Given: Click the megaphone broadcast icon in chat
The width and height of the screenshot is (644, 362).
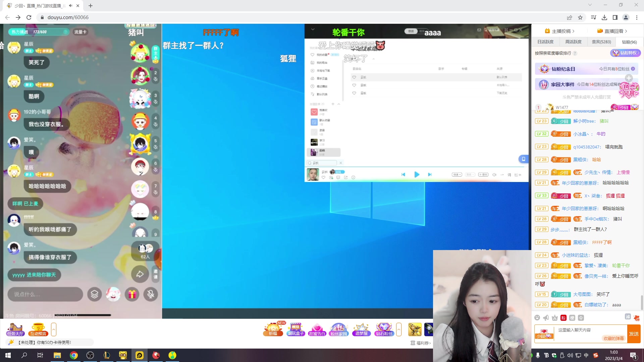Looking at the screenshot, I should tap(546, 318).
